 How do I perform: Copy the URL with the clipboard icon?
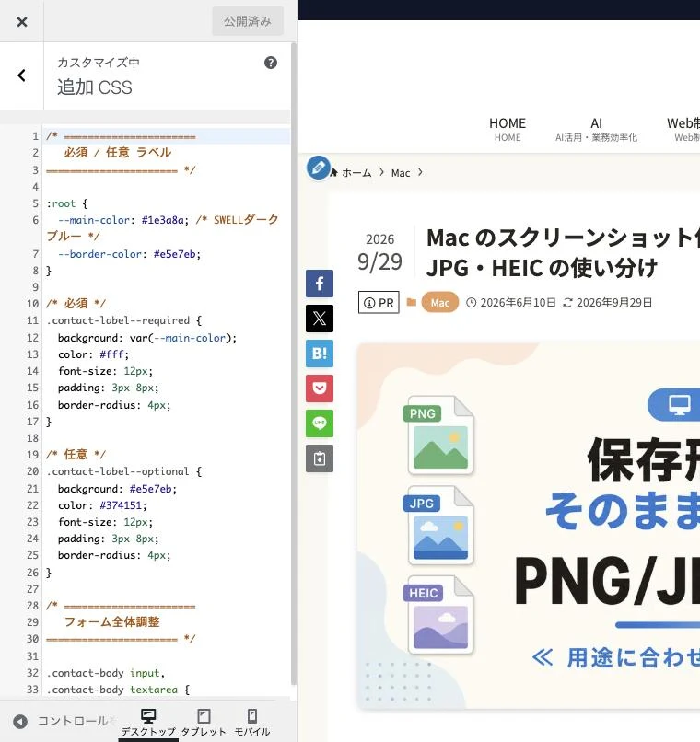[320, 458]
